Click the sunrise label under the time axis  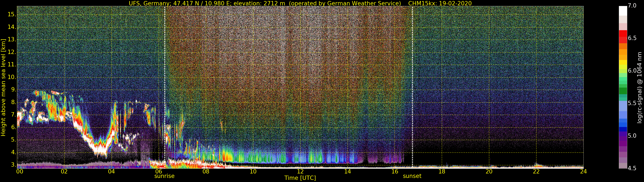(x=164, y=176)
